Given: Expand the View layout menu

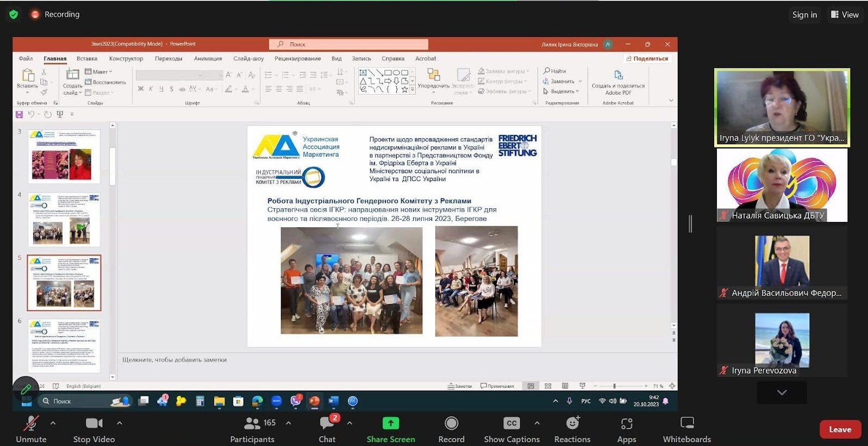Looking at the screenshot, I should (845, 15).
